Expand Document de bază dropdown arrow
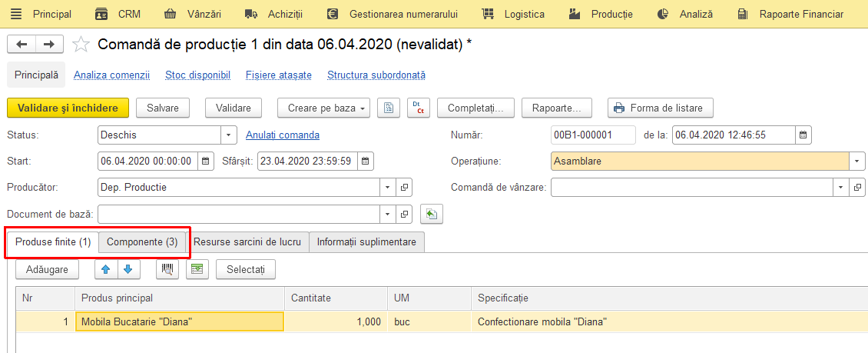This screenshot has width=868, height=353. [388, 213]
